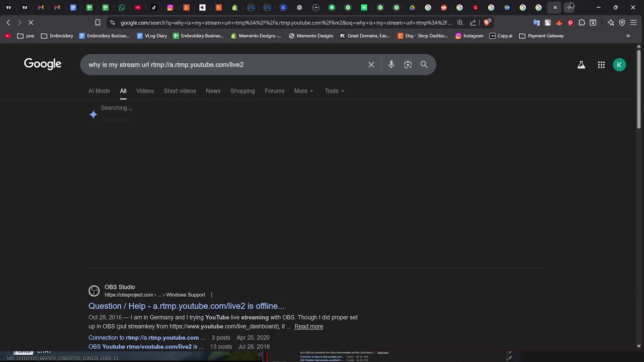Switch to the WhatsApp tab
This screenshot has height=362, width=644.
tap(122, 8)
